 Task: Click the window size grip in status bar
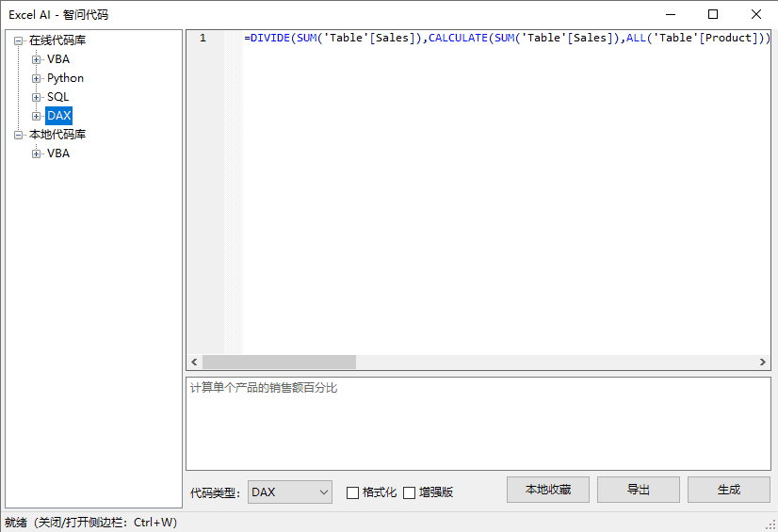771,525
